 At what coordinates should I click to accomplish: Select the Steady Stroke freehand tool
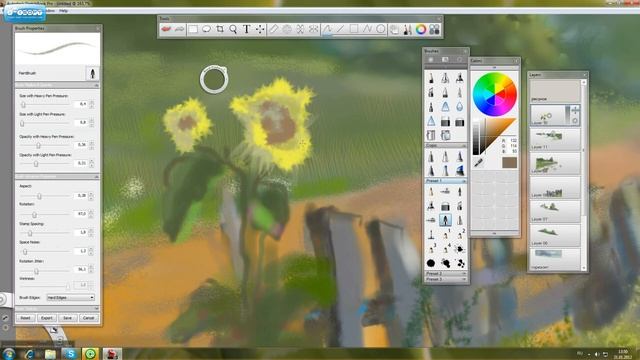coord(327,29)
